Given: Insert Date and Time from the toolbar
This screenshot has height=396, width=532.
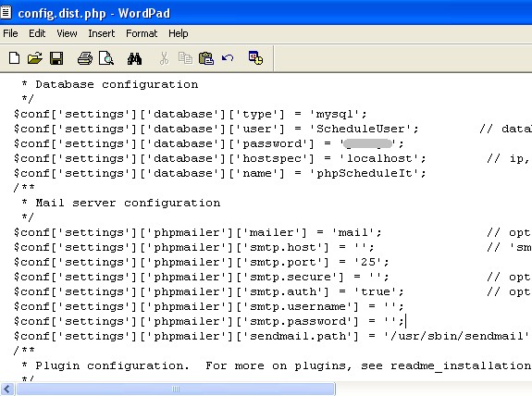Looking at the screenshot, I should coord(255,57).
